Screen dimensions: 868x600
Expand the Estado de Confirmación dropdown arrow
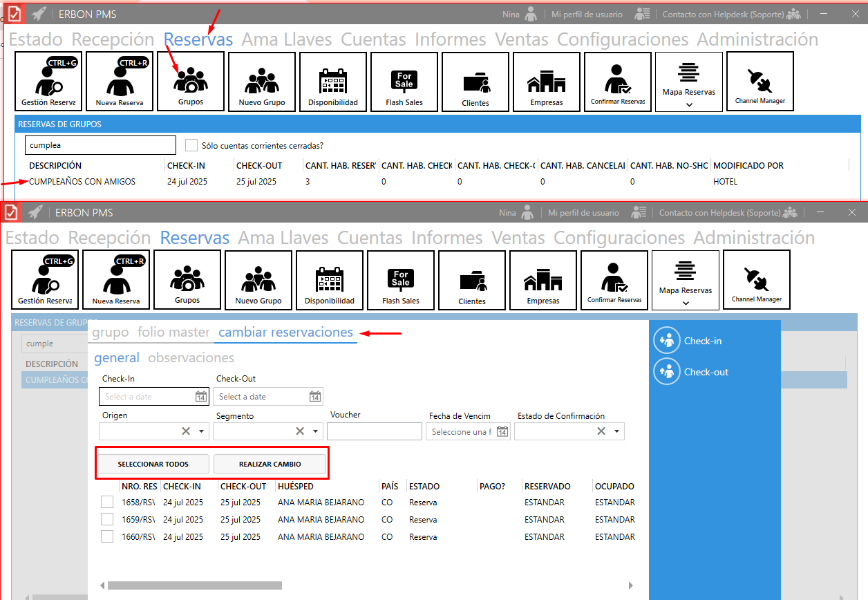coord(616,431)
